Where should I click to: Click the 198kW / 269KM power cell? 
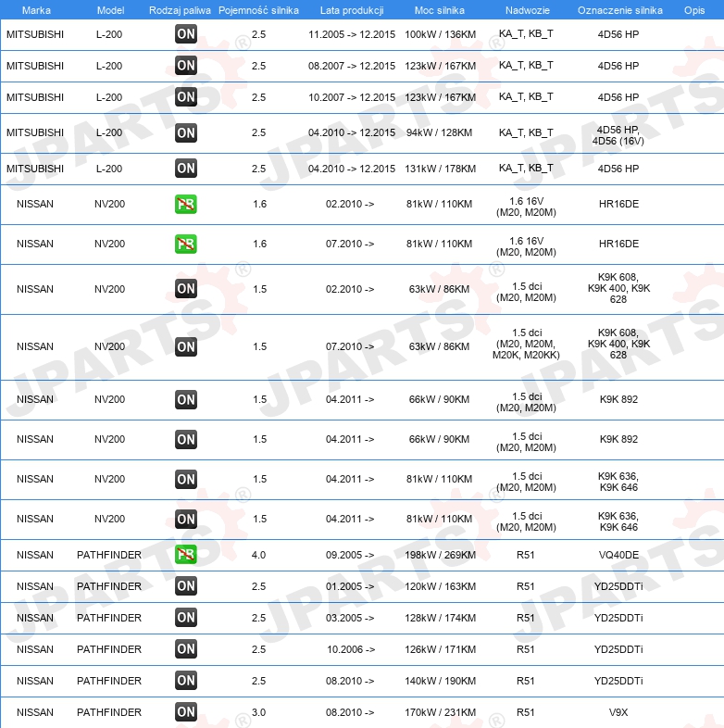click(x=440, y=555)
